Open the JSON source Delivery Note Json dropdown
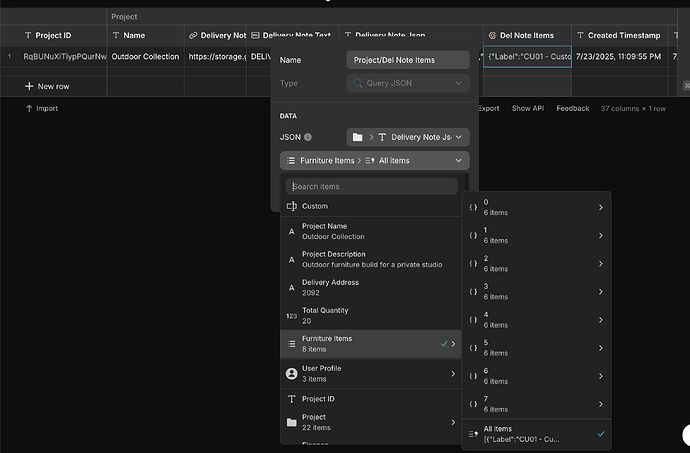The height and width of the screenshot is (453, 690). point(408,137)
